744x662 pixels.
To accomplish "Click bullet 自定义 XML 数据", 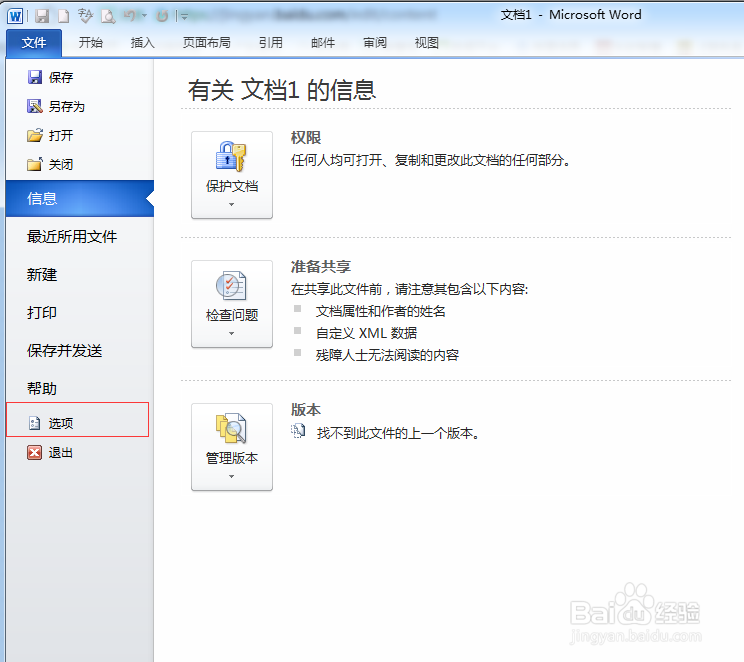I will [366, 333].
